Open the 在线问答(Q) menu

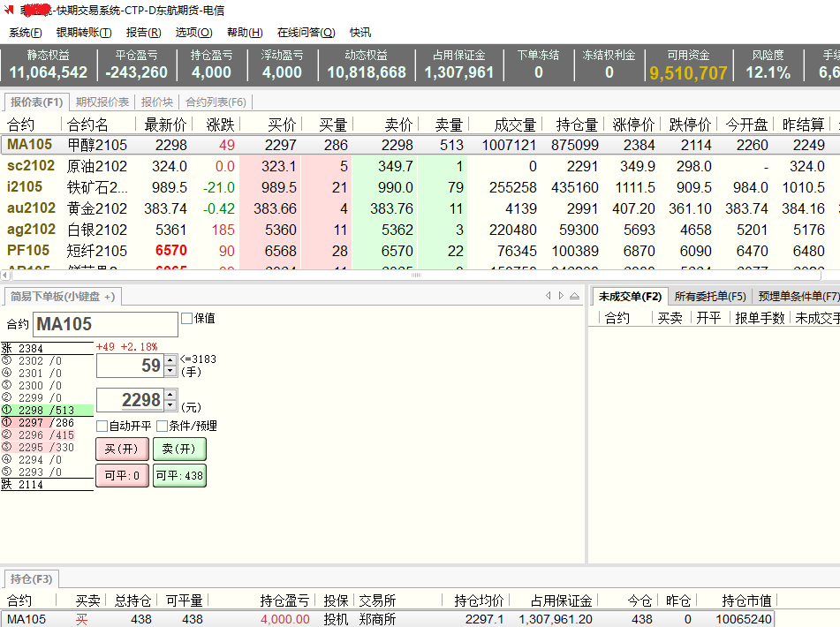[x=306, y=33]
